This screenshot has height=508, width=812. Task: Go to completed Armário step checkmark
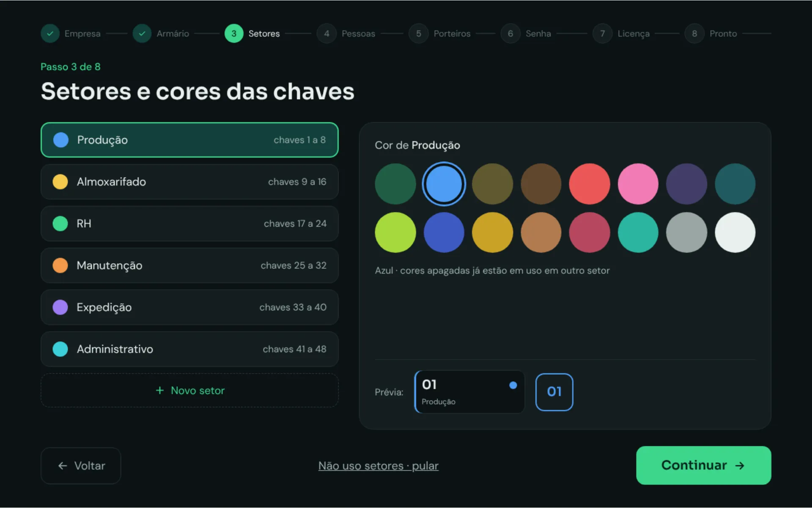click(x=142, y=33)
